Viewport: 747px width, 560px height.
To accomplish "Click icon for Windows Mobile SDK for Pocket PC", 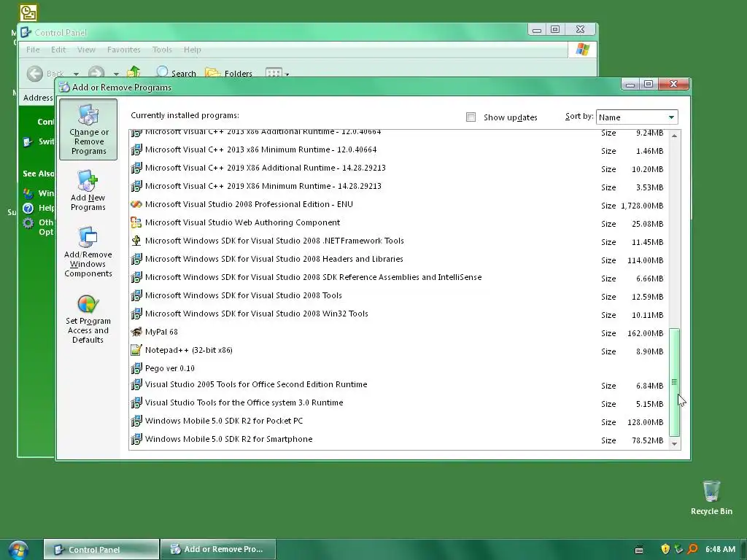I will (136, 421).
